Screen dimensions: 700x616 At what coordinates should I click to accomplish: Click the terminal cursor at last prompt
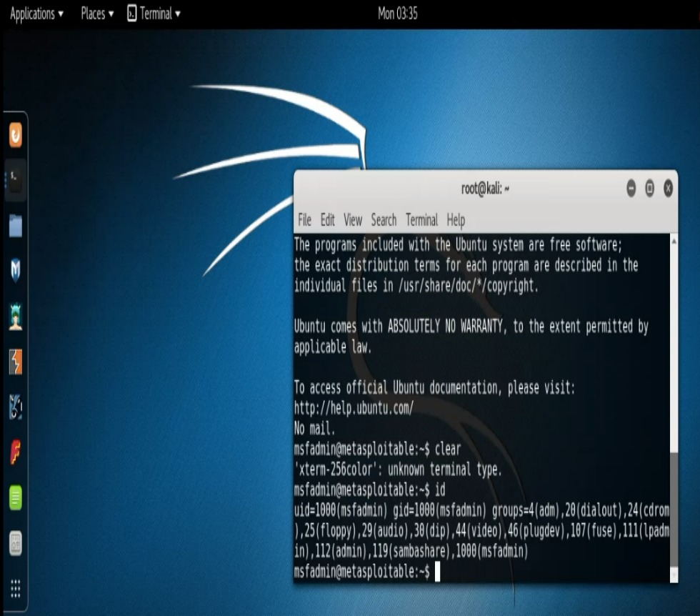pos(437,572)
